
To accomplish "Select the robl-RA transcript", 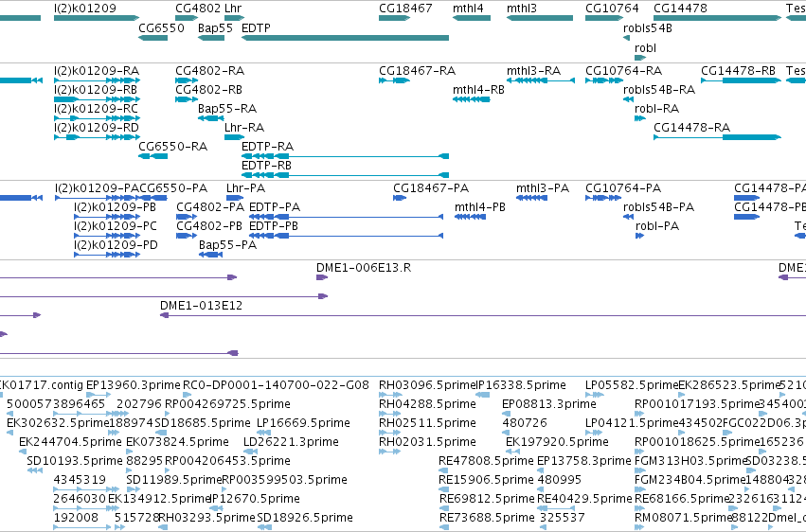I will [x=657, y=108].
